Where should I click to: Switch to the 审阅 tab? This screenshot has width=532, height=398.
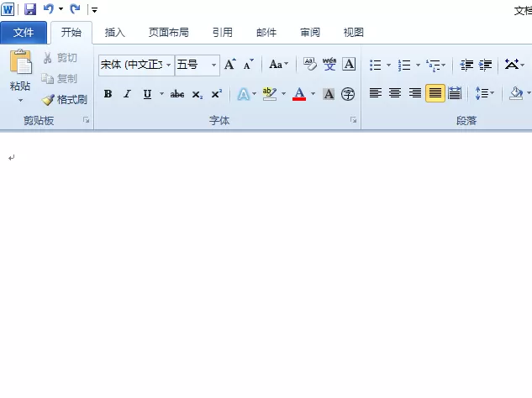point(310,33)
